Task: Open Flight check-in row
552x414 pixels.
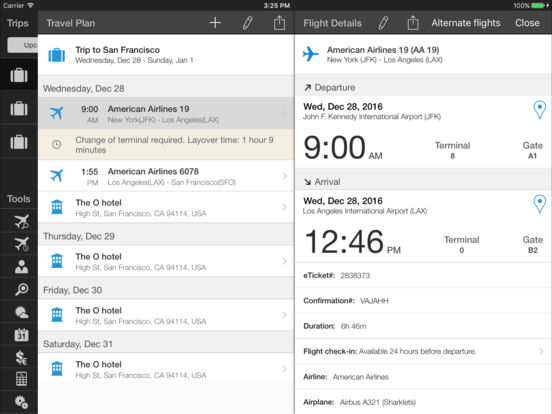Action: click(423, 351)
